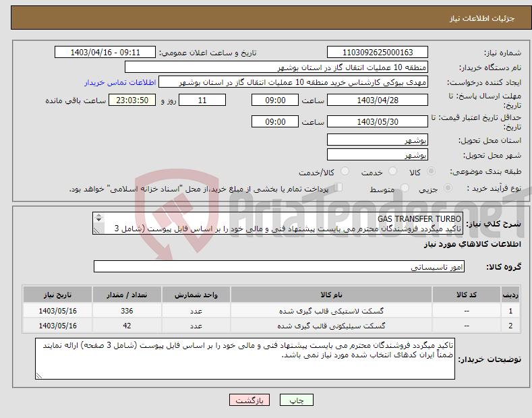Click quantity cell 336
The image size is (532, 418).
127,311
